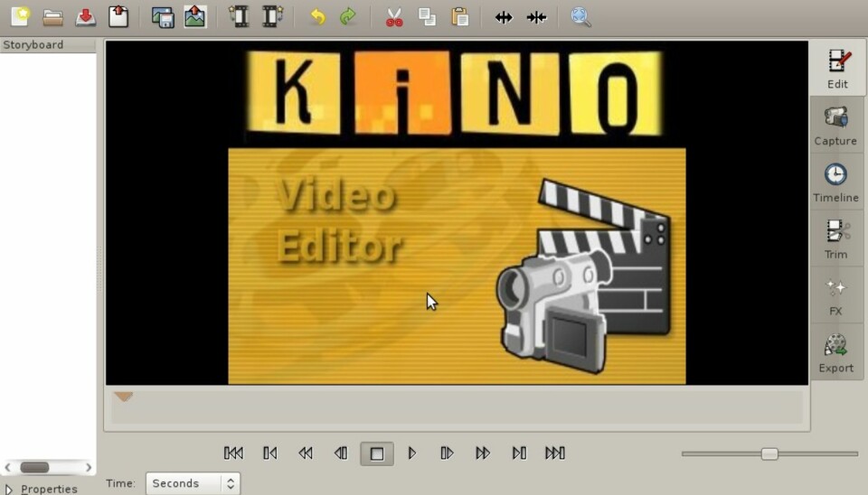The height and width of the screenshot is (495, 868).
Task: Click the magnifier zoom icon
Action: (580, 17)
